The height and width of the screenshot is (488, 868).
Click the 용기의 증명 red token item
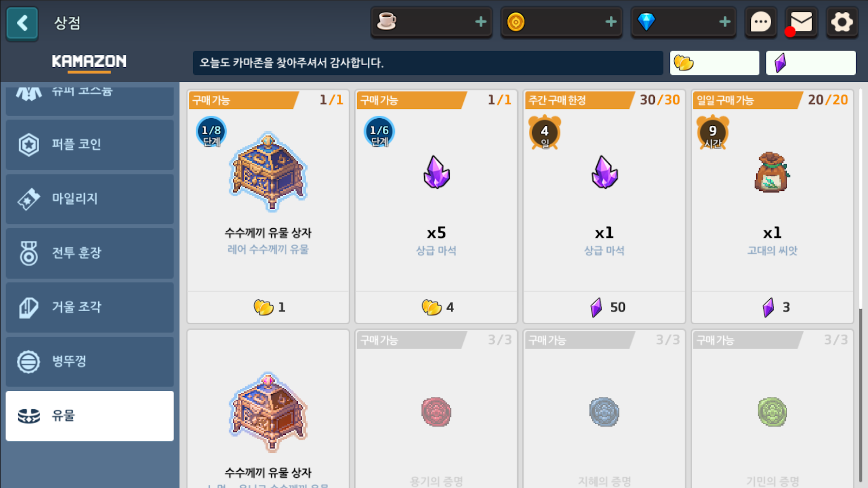tap(436, 412)
